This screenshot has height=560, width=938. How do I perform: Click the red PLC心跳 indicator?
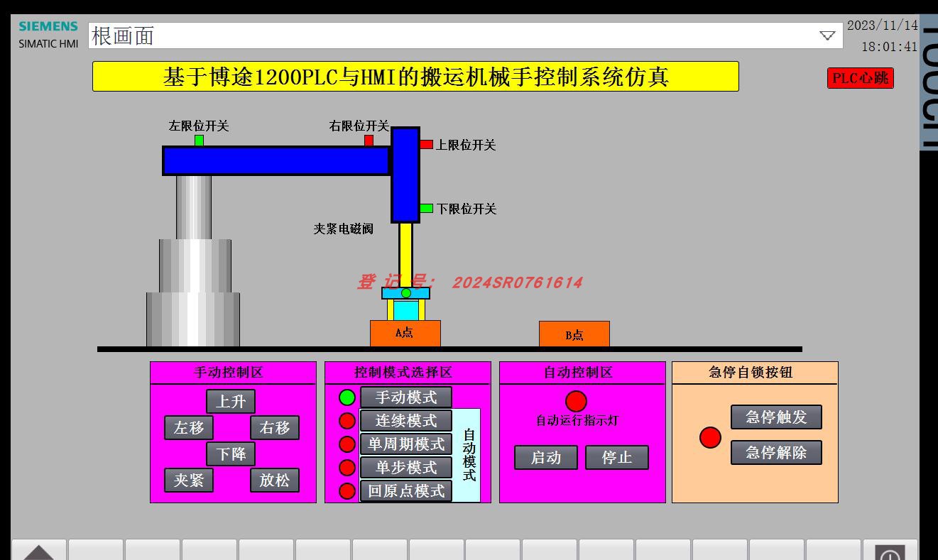[x=861, y=78]
